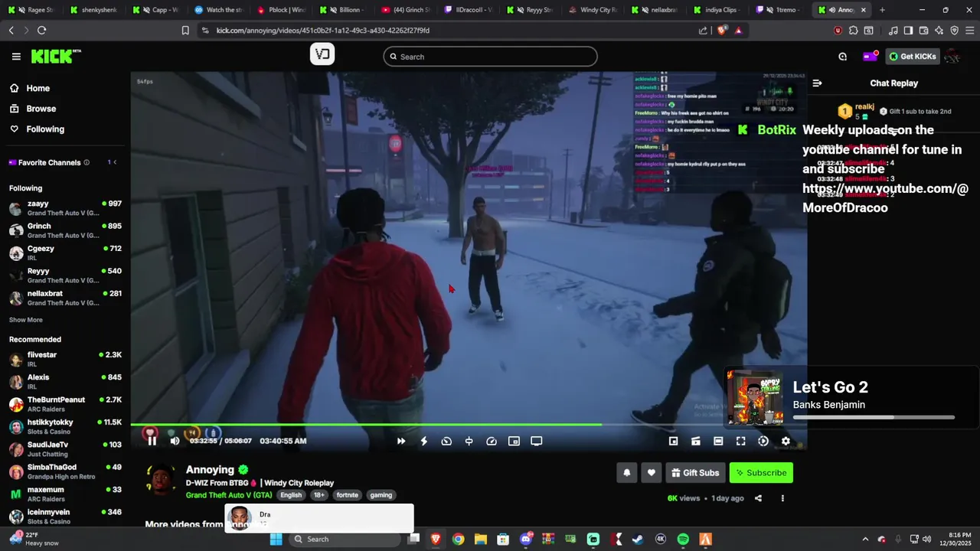
Task: Open Grand Theft Auto V category link
Action: point(229,495)
